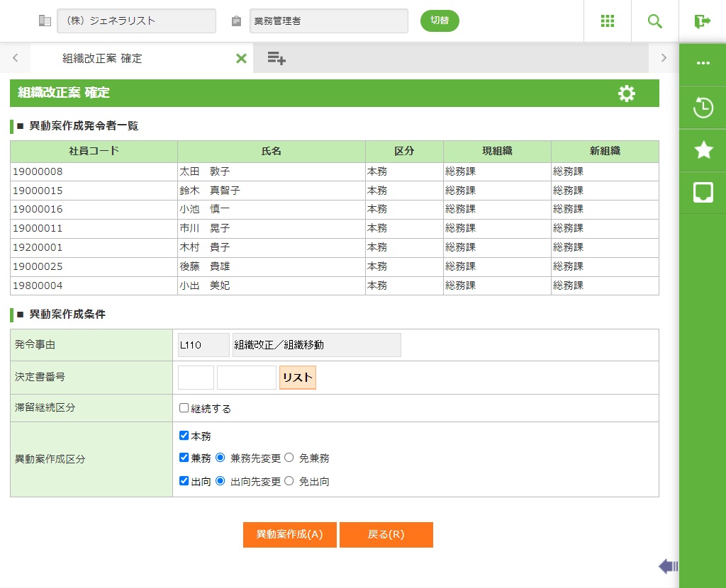The image size is (726, 588).
Task: Select the 免兼務 radio option
Action: pyautogui.click(x=289, y=458)
